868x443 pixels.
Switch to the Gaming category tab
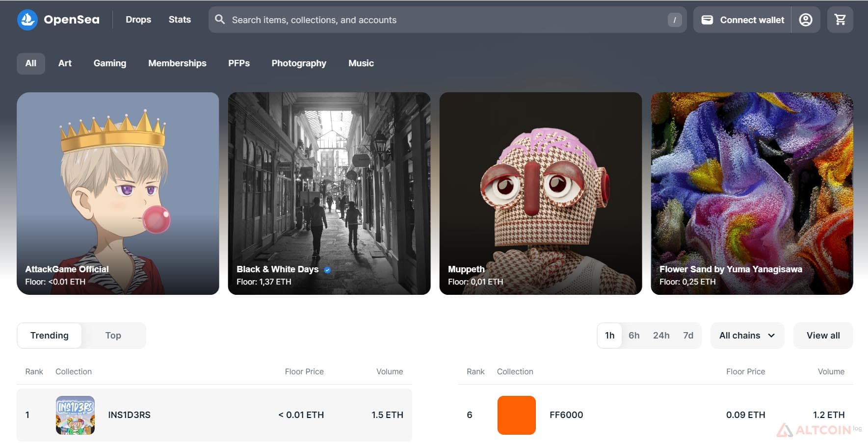coord(110,63)
